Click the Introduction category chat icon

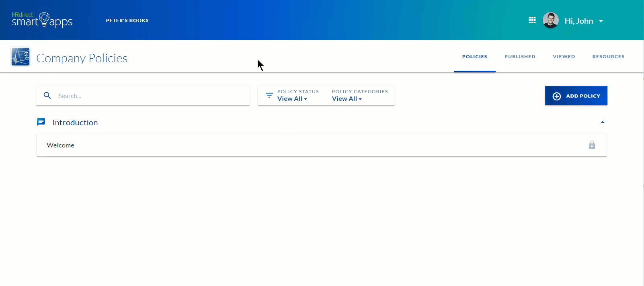click(41, 122)
